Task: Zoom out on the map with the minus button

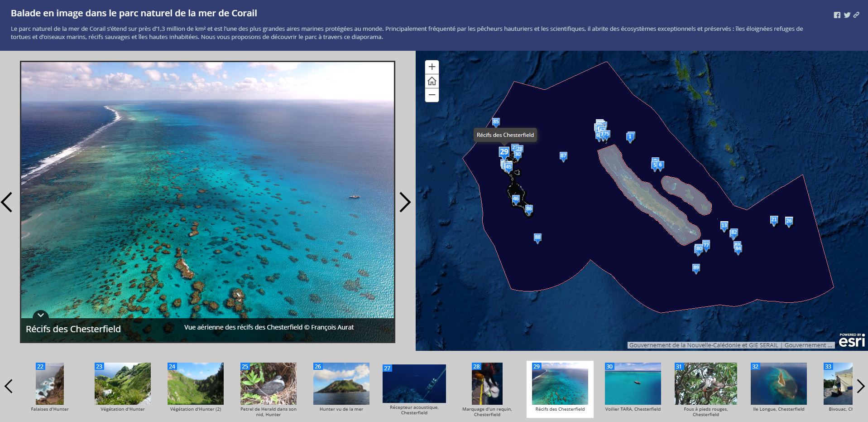Action: [432, 95]
